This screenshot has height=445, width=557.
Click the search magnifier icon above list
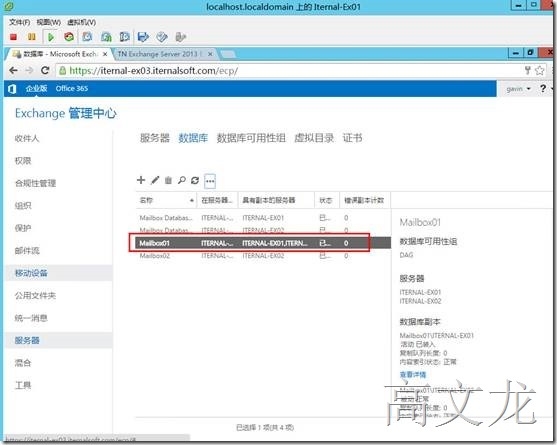tap(182, 180)
